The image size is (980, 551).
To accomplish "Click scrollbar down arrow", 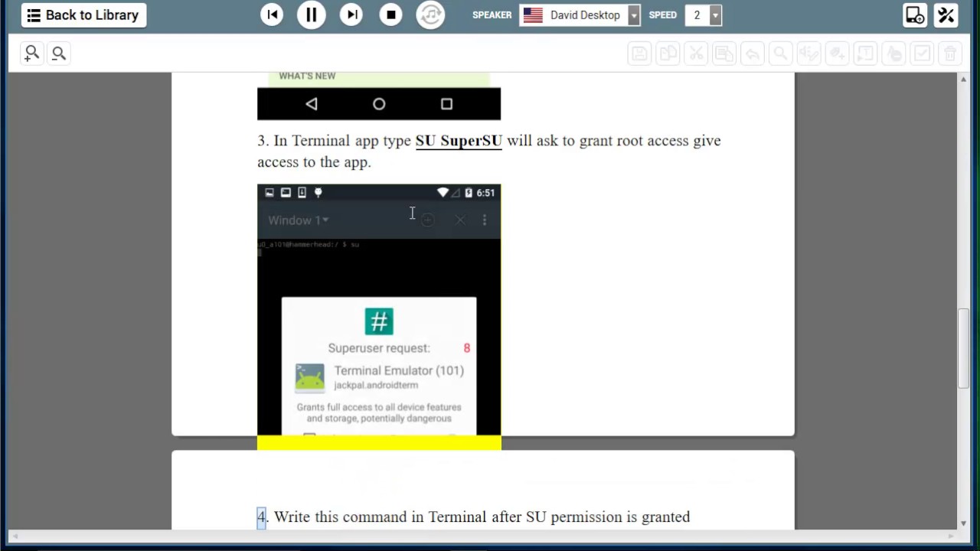I will click(x=964, y=523).
